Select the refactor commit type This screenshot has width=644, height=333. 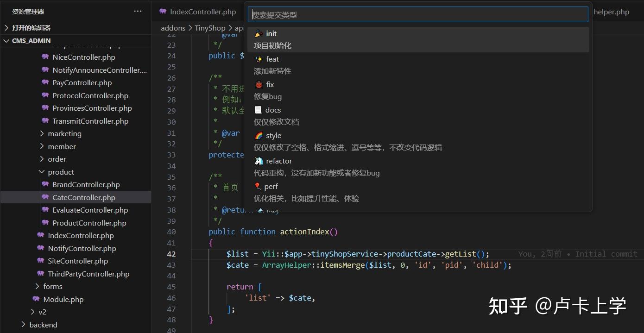tap(418, 167)
